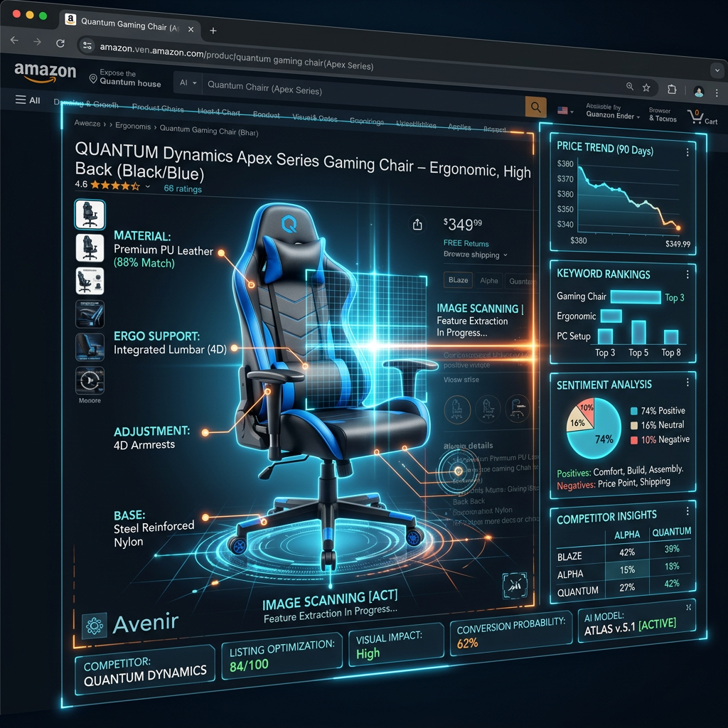This screenshot has width=728, height=728.
Task: Select the fifth thumbnail showing chair base
Action: point(90,347)
